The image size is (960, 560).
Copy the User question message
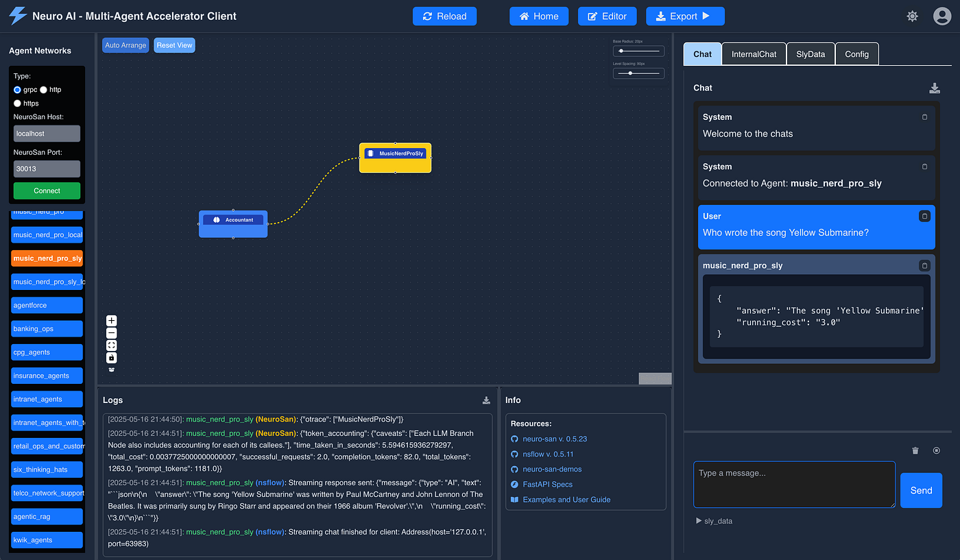924,216
